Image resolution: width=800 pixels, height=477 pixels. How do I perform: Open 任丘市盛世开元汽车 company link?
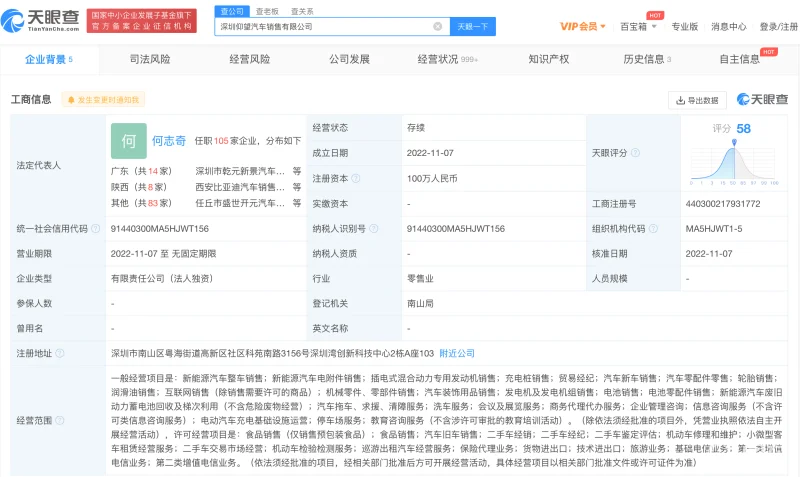[x=240, y=203]
